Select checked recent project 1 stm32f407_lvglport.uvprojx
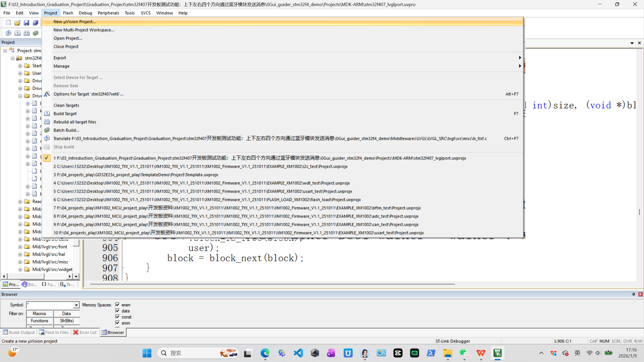This screenshot has width=644, height=362. (283, 158)
